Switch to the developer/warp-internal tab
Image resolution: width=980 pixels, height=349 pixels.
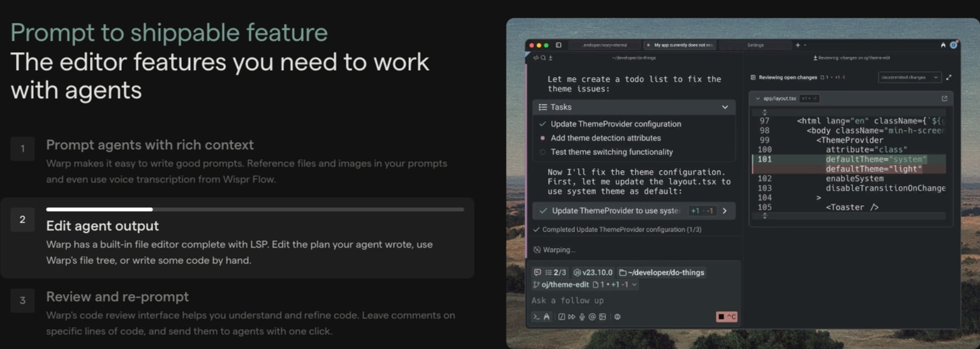click(x=604, y=45)
